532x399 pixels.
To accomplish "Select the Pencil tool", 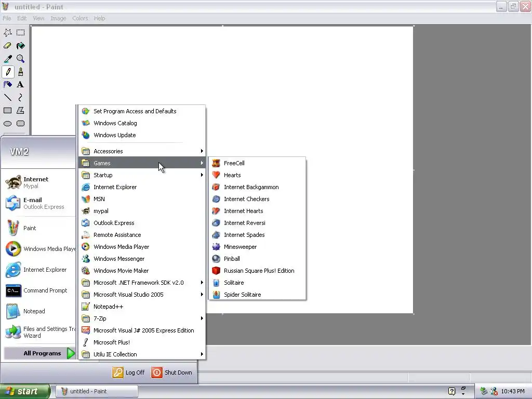I will [7, 72].
